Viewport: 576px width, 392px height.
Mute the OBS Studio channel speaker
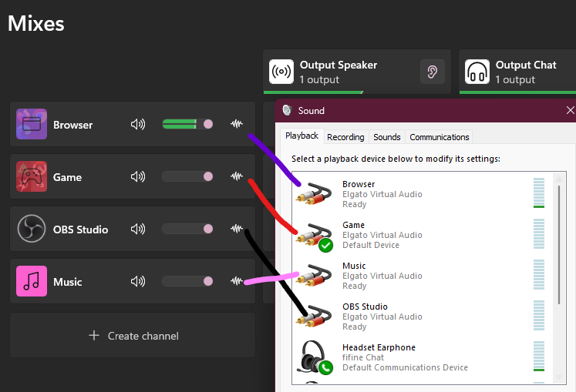(x=138, y=229)
